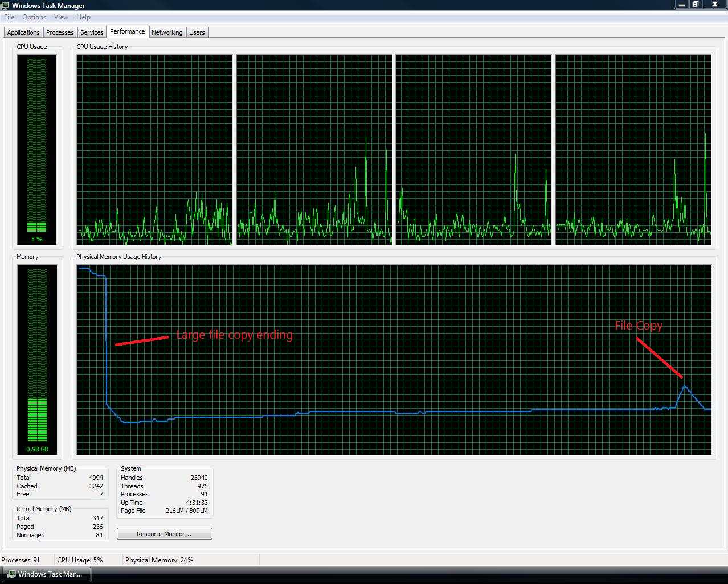
Task: Open the View menu
Action: click(60, 17)
